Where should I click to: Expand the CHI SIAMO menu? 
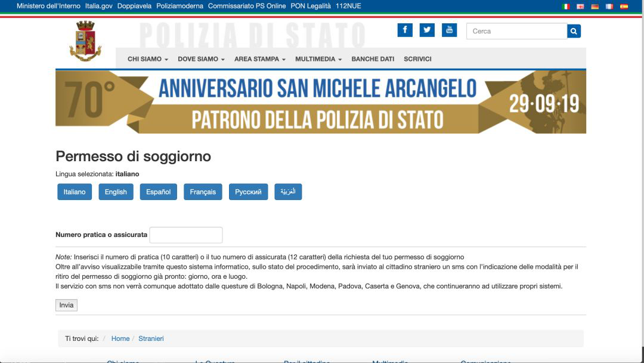[148, 59]
